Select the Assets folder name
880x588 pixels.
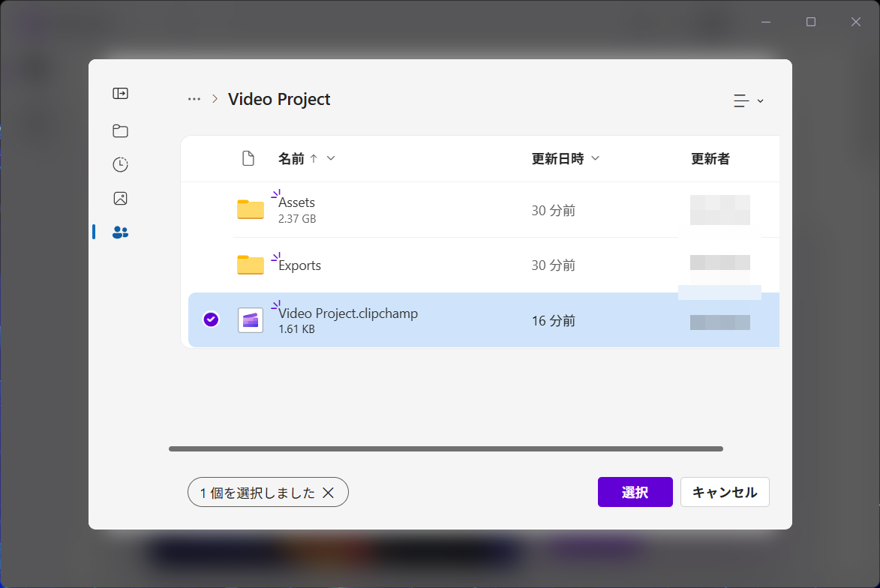pyautogui.click(x=296, y=202)
